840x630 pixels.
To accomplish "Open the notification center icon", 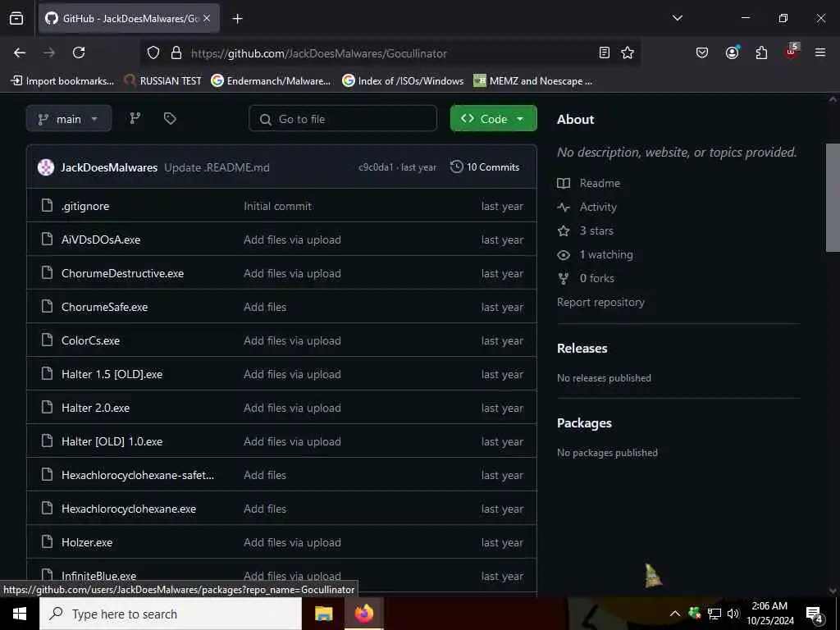I will (815, 614).
